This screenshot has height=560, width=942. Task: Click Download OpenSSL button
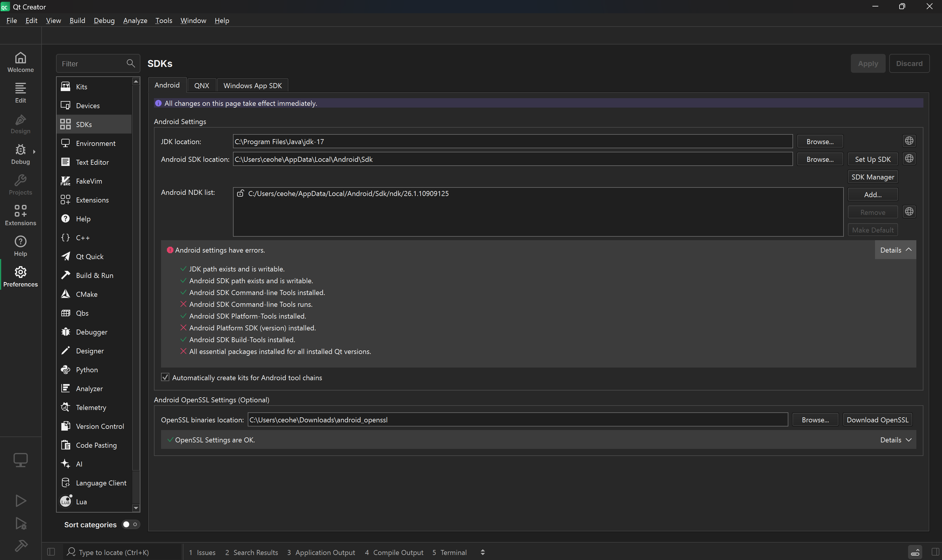tap(877, 420)
